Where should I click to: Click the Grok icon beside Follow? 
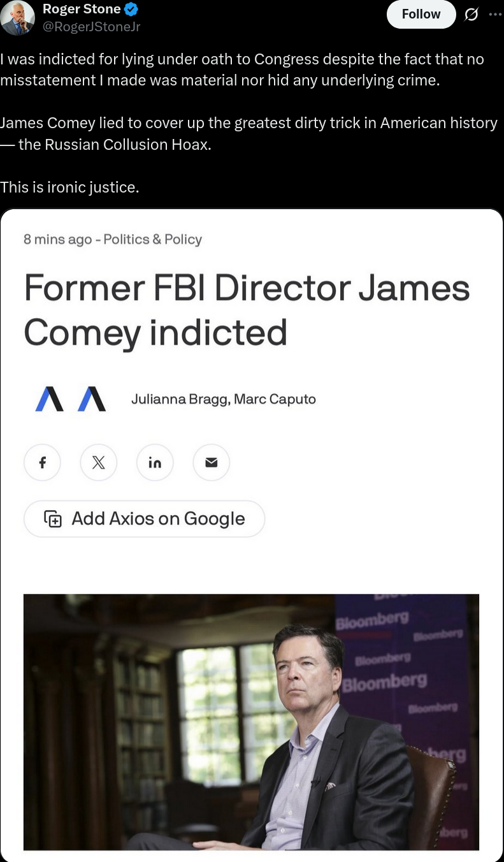(472, 15)
